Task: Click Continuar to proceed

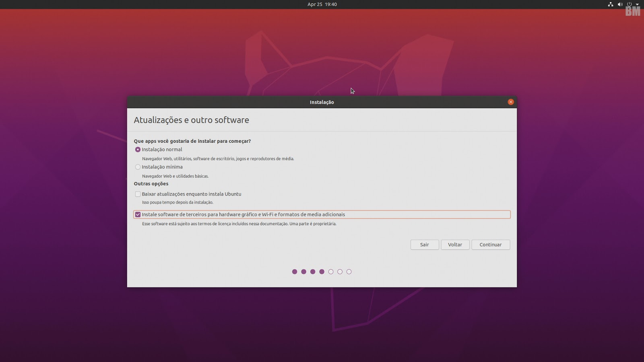Action: 490,245
